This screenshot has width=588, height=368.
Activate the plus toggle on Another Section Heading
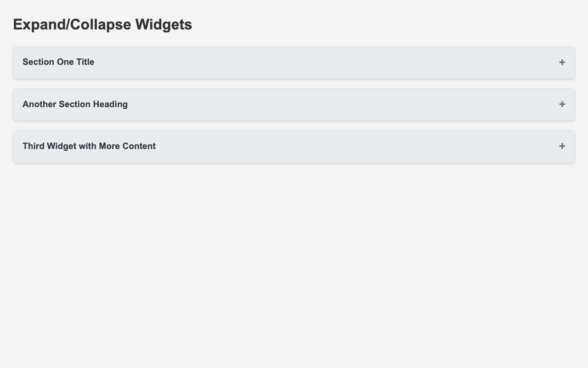tap(561, 104)
